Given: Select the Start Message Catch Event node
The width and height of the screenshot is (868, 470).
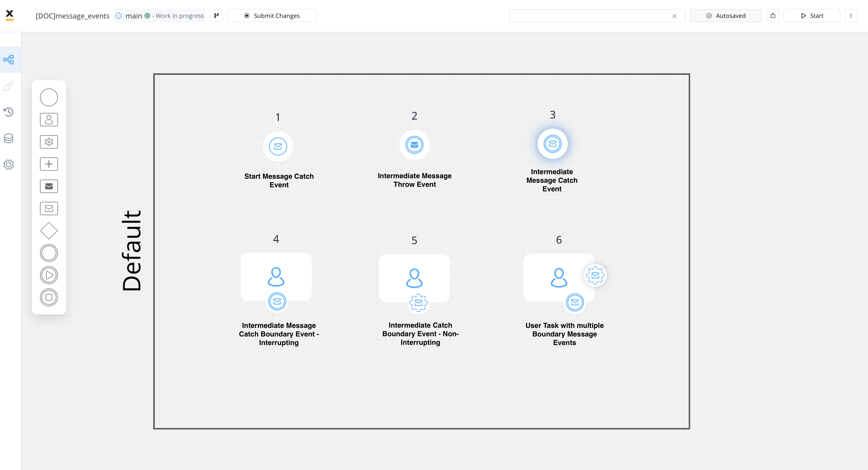Looking at the screenshot, I should [x=278, y=146].
